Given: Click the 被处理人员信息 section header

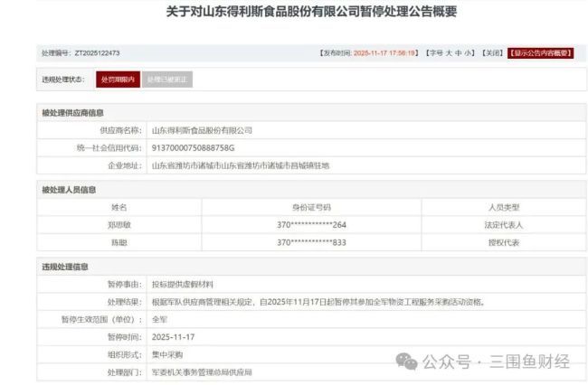Looking at the screenshot, I should (69, 190).
